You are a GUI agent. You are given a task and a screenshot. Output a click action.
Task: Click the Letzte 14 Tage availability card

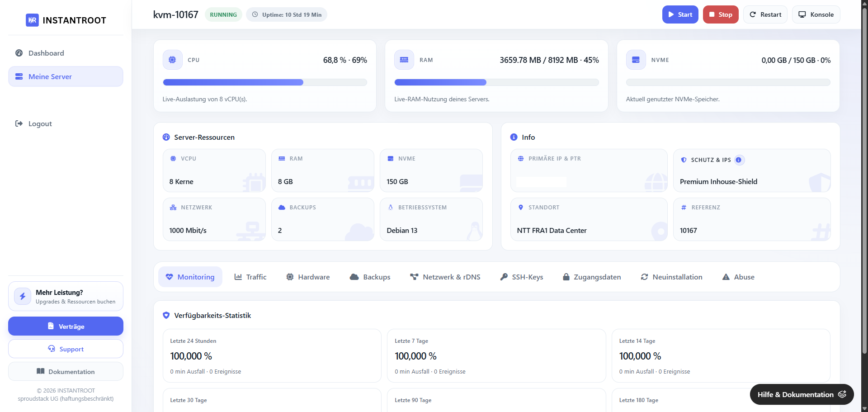tap(721, 355)
